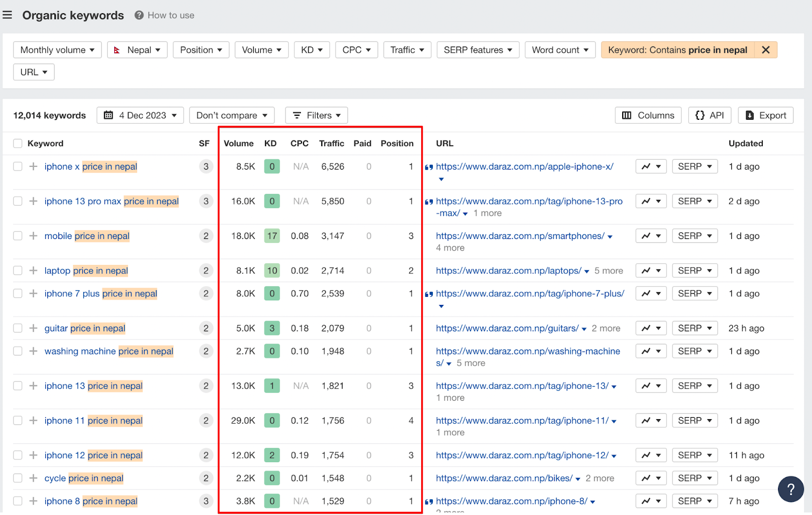Click the Keyword: Contains price in nepal filter chip
812x515 pixels.
(678, 50)
